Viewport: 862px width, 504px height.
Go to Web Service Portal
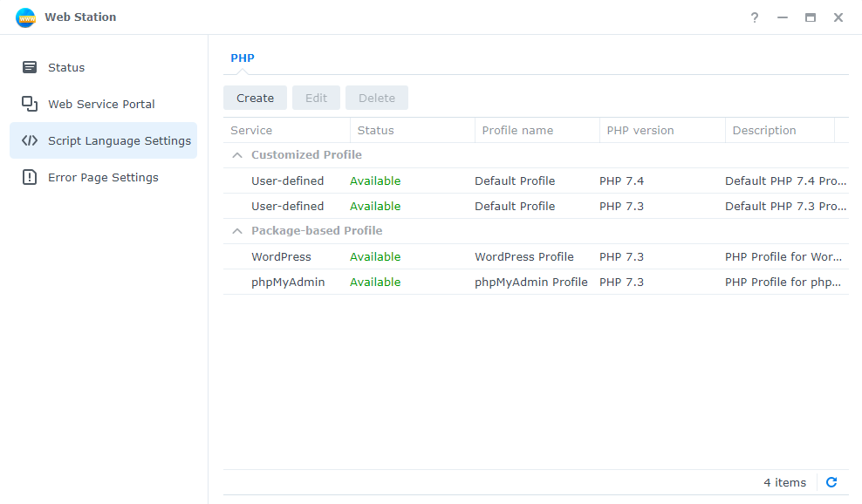point(103,104)
